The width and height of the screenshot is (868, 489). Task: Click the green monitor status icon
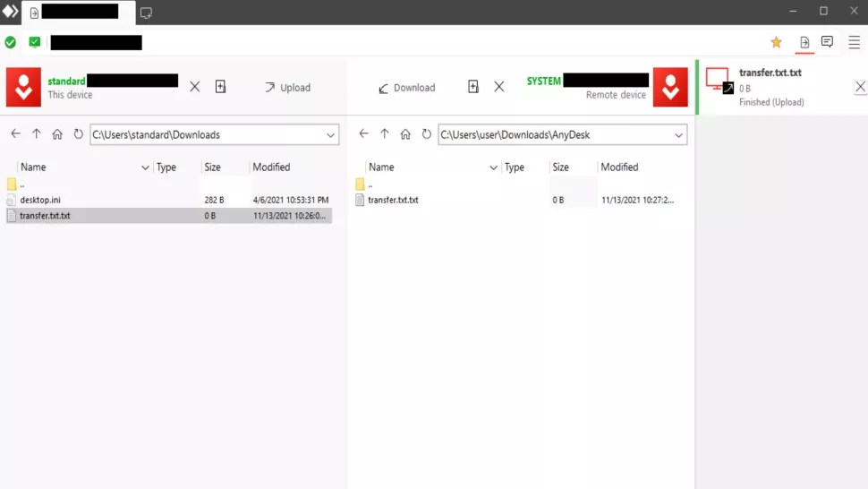tap(34, 42)
